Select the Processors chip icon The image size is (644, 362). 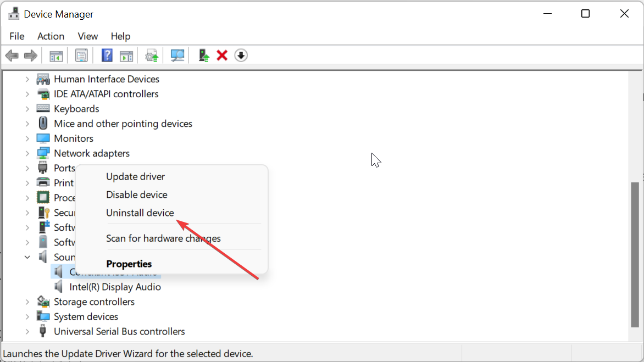(x=43, y=197)
